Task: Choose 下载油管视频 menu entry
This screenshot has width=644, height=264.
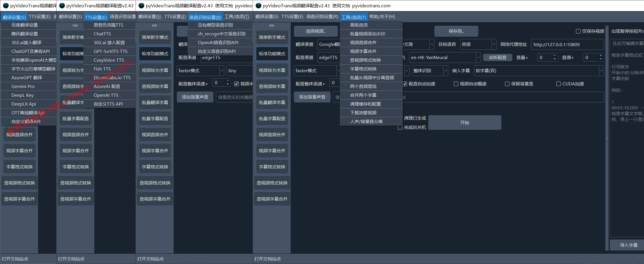Action: pyautogui.click(x=363, y=113)
